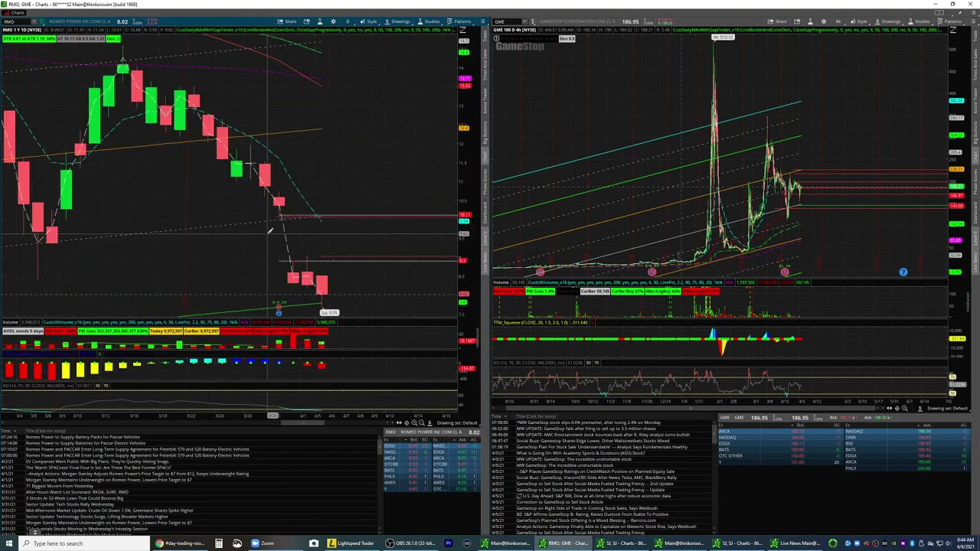The height and width of the screenshot is (551, 980).
Task: Open the list menu icon in RMO chart toolbar
Action: click(482, 21)
